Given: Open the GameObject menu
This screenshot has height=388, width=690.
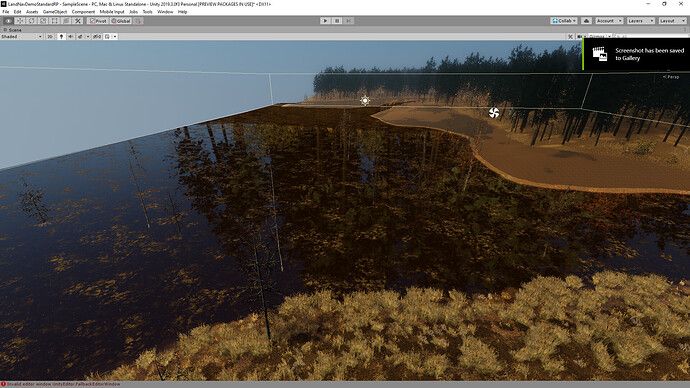Looking at the screenshot, I should (x=55, y=12).
